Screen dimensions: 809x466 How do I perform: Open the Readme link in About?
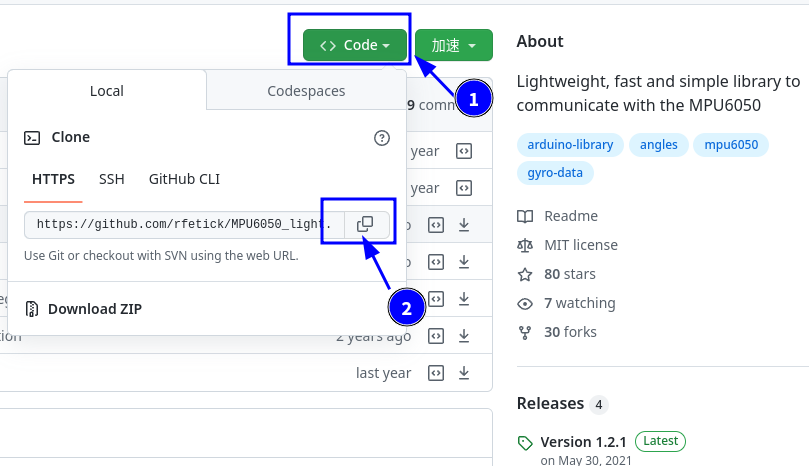click(x=570, y=216)
